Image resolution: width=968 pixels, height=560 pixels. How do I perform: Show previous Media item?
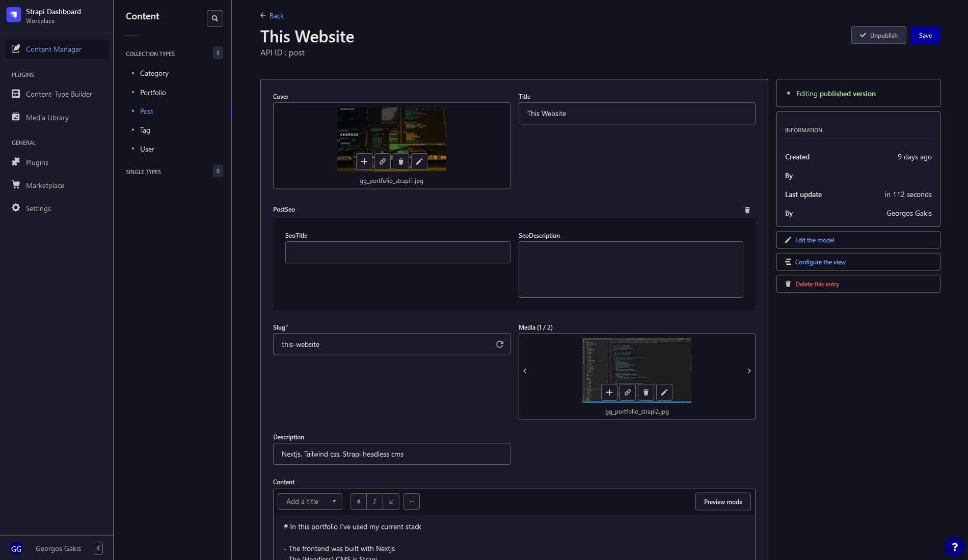525,371
